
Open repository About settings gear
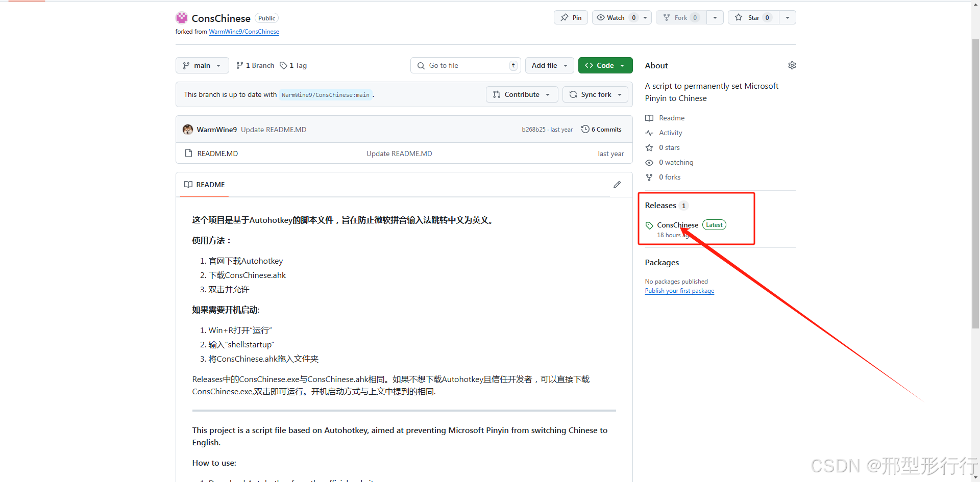pyautogui.click(x=792, y=65)
